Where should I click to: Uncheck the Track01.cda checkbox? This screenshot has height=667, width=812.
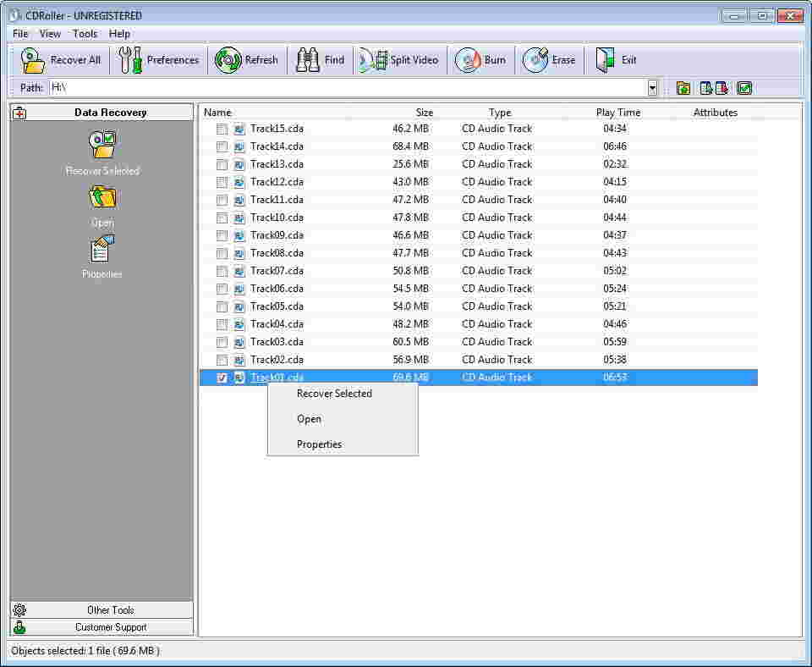222,378
